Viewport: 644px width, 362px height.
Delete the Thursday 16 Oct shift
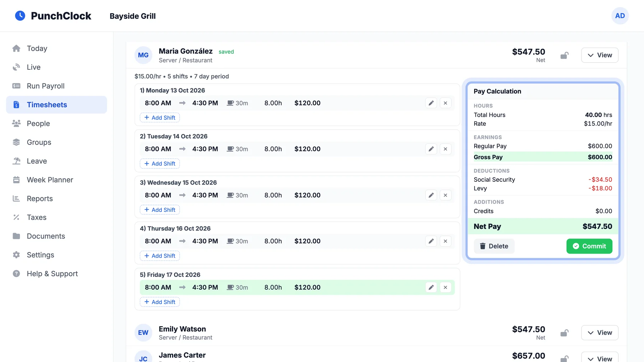(445, 241)
